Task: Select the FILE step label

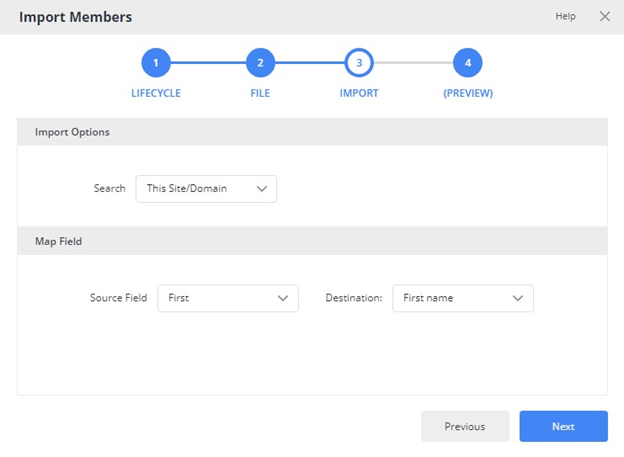Action: coord(260,93)
